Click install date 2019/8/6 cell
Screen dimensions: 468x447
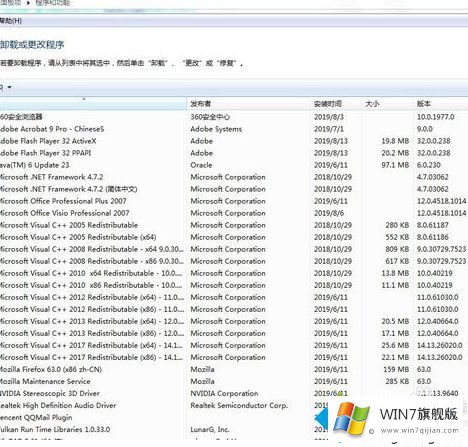pyautogui.click(x=328, y=213)
